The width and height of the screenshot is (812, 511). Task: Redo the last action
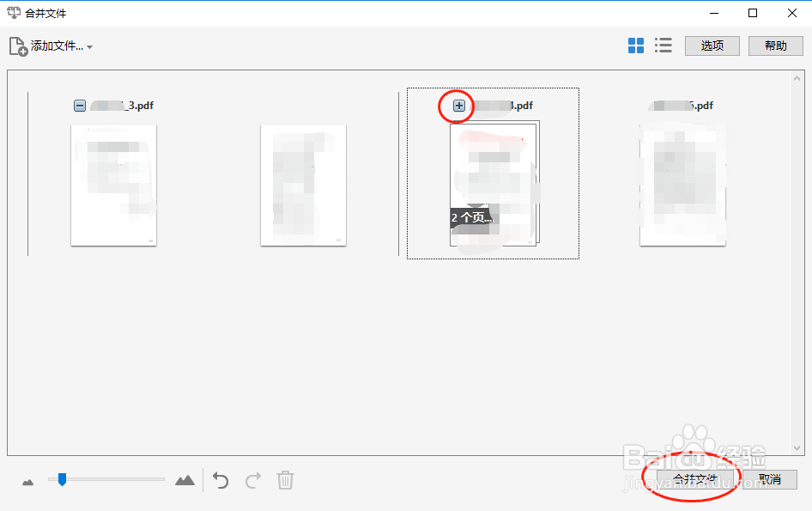tap(253, 480)
